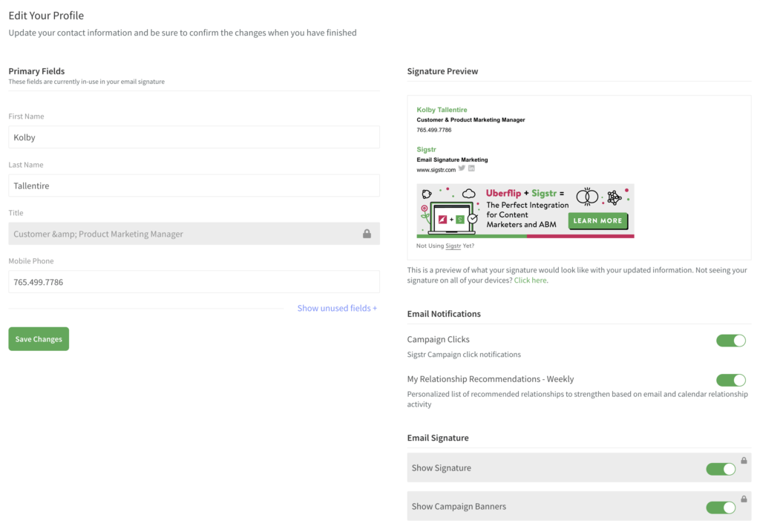Click the Save Changes button
The width and height of the screenshot is (760, 532).
click(39, 339)
